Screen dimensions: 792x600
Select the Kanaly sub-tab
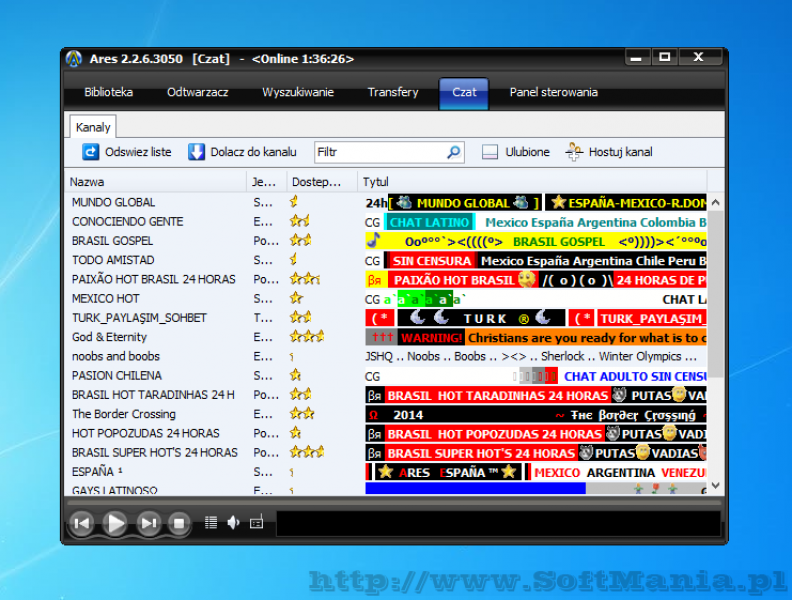pos(93,127)
